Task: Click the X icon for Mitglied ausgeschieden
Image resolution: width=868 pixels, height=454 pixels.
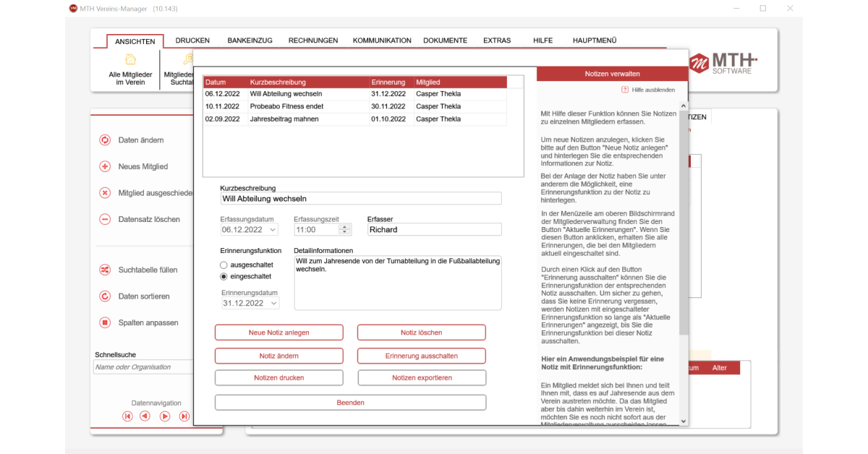Action: (105, 193)
